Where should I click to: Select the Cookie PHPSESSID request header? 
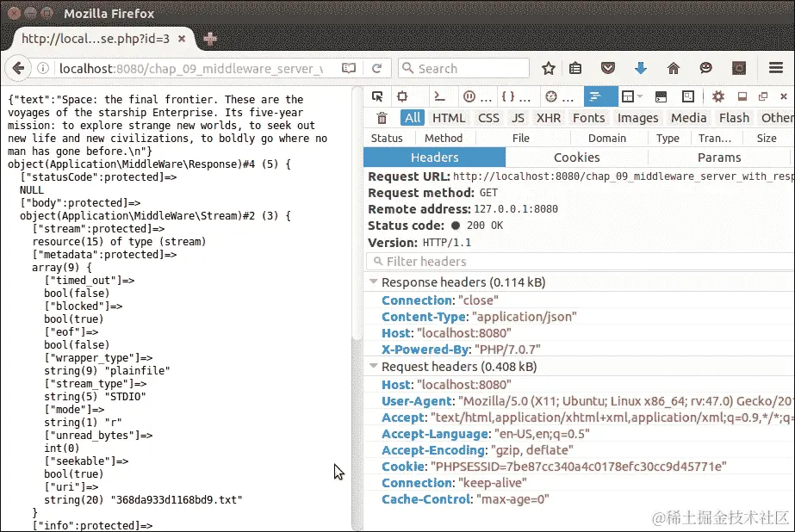coord(554,467)
